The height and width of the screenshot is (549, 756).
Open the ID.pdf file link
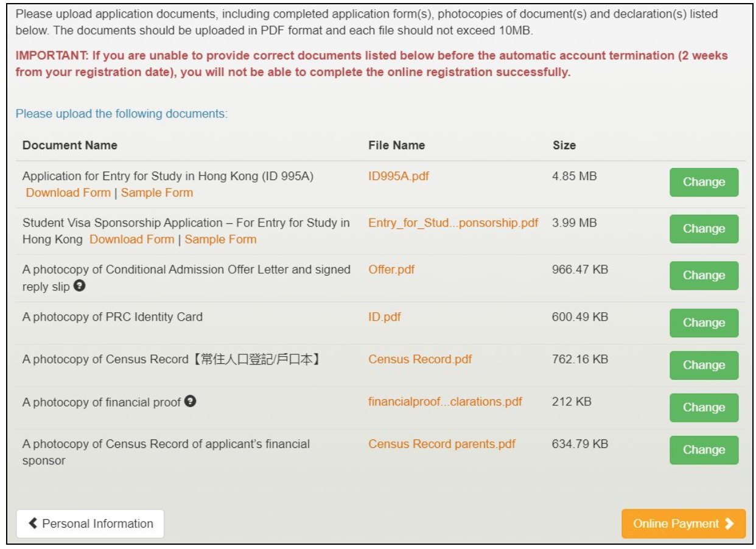[384, 317]
